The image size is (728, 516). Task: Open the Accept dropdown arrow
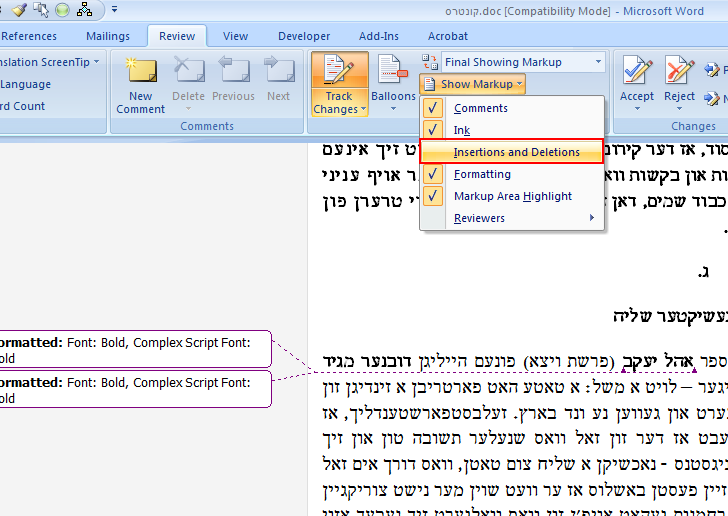coord(637,109)
